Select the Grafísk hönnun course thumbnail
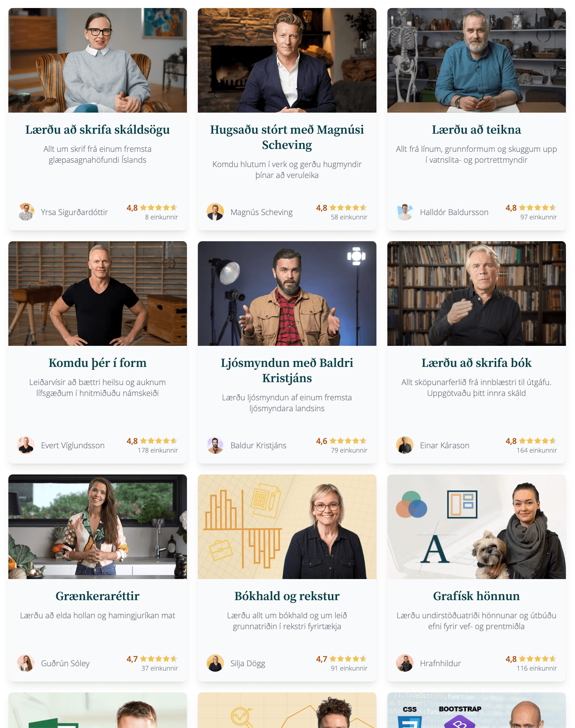575x728 pixels. point(476,527)
